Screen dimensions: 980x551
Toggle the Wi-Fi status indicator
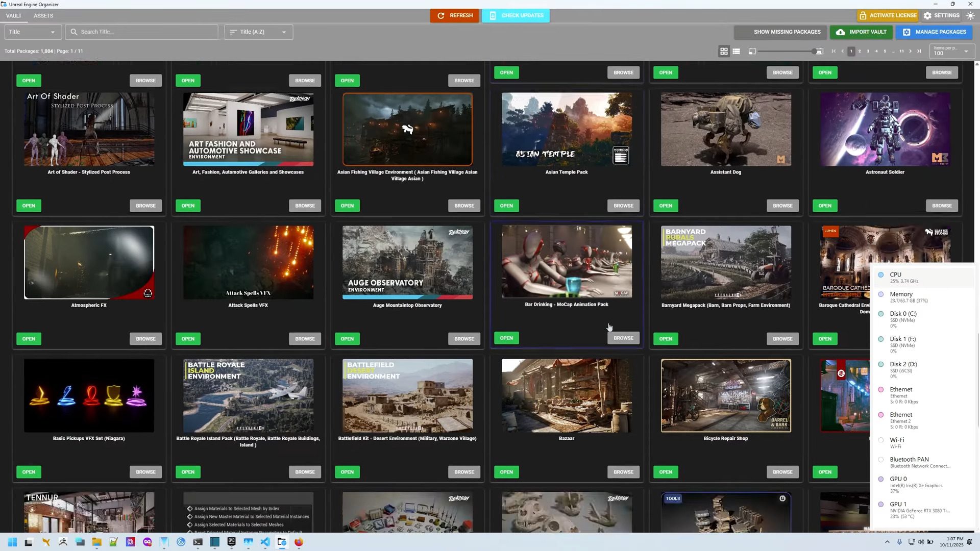tap(881, 440)
